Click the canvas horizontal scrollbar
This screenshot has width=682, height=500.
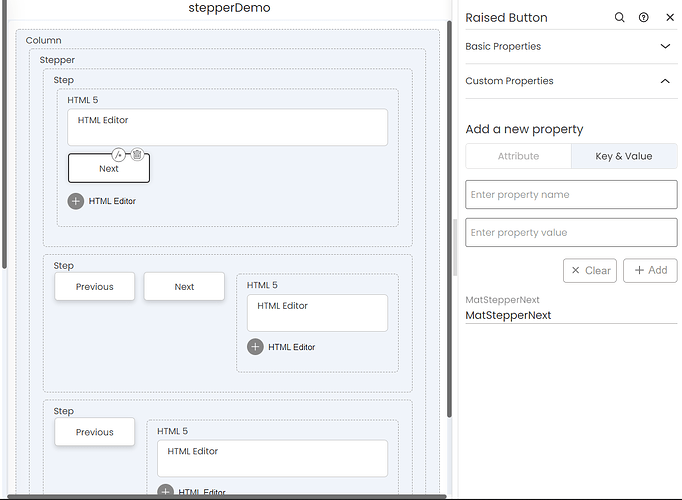[x=227, y=496]
